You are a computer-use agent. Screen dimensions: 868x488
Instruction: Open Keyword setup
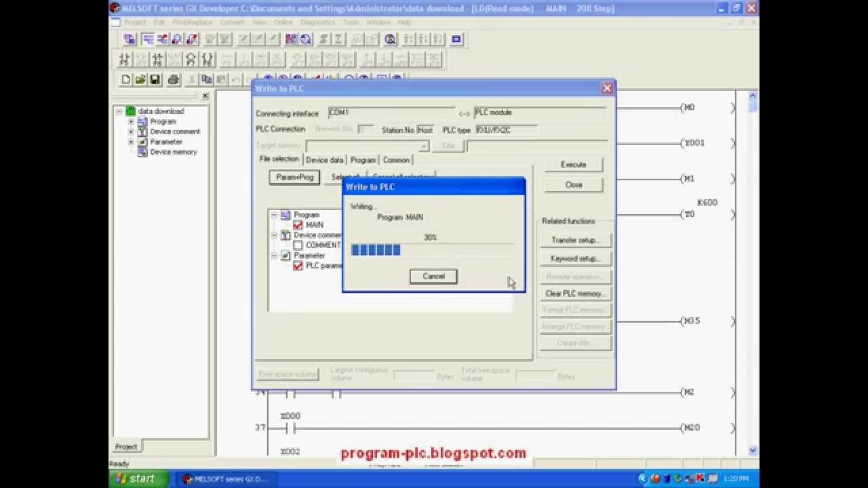click(x=575, y=258)
